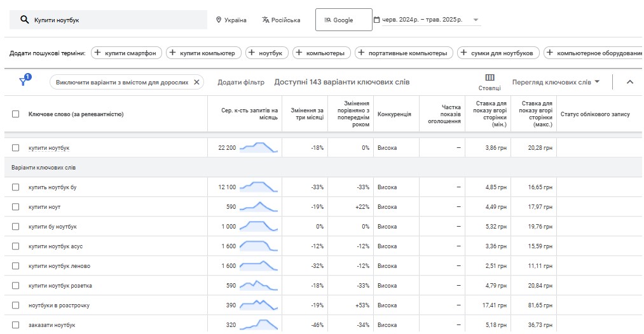Open the date range dropdown arrow
The image size is (644, 334).
pyautogui.click(x=476, y=20)
